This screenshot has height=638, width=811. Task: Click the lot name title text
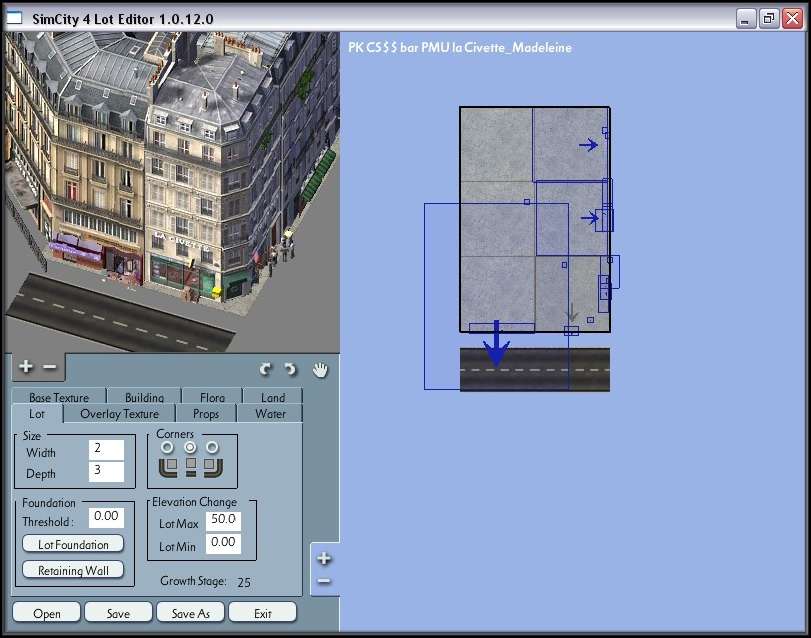point(460,48)
